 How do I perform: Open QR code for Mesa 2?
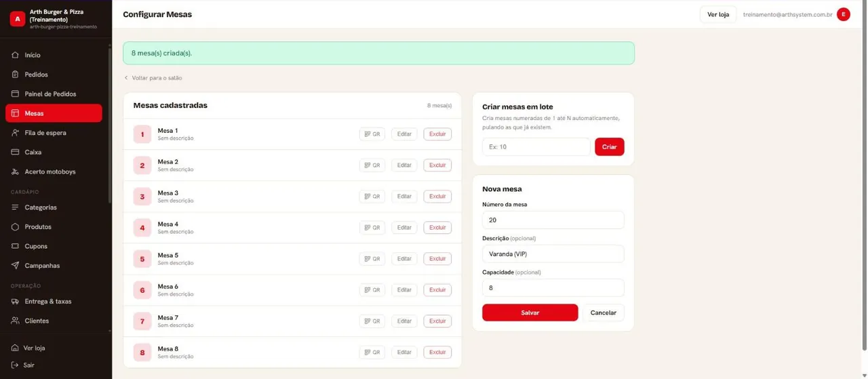click(372, 165)
